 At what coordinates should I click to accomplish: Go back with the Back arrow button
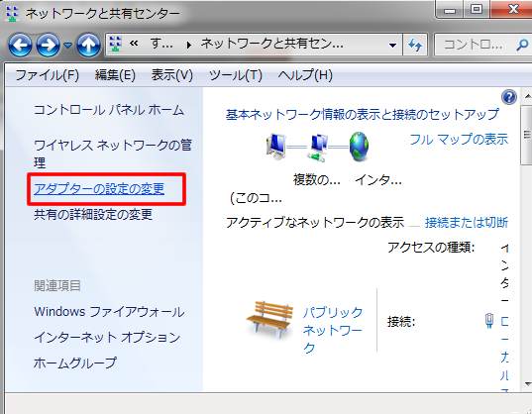[x=21, y=45]
